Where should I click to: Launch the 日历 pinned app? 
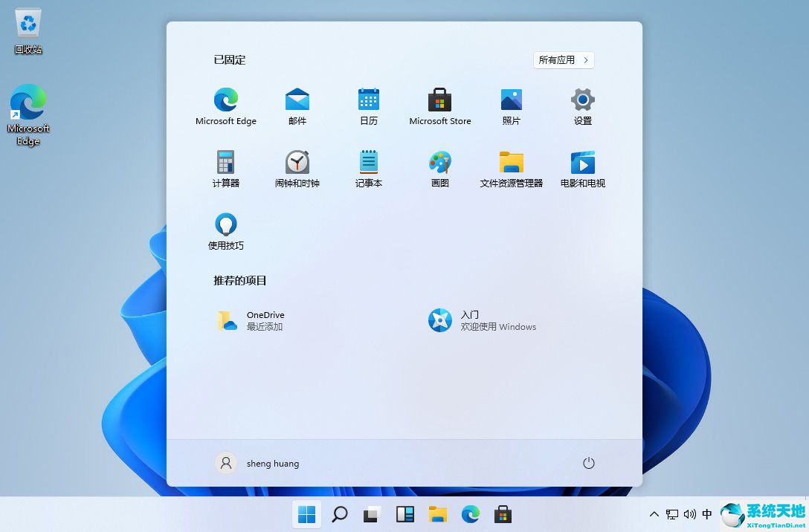(x=368, y=104)
